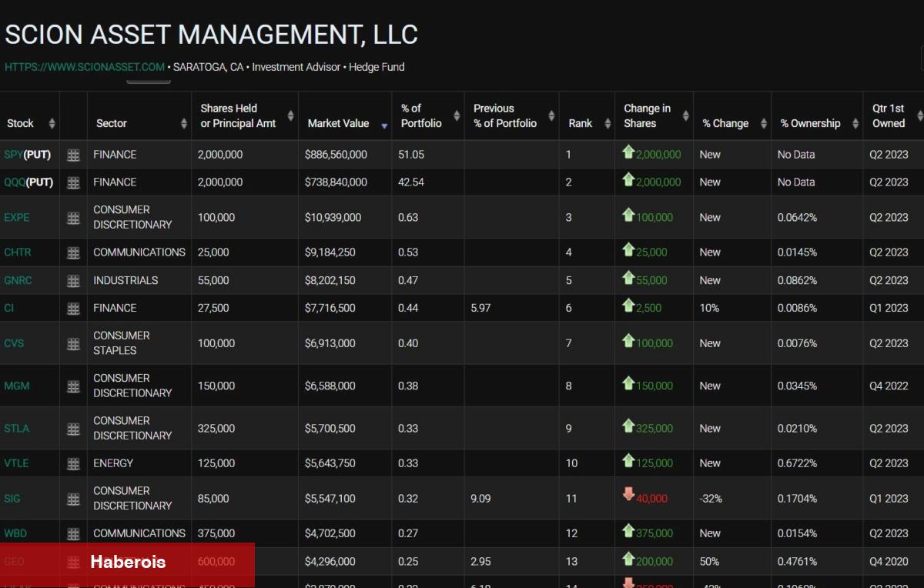Open the grid icon in WBD row
This screenshot has height=588, width=924.
pyautogui.click(x=73, y=533)
